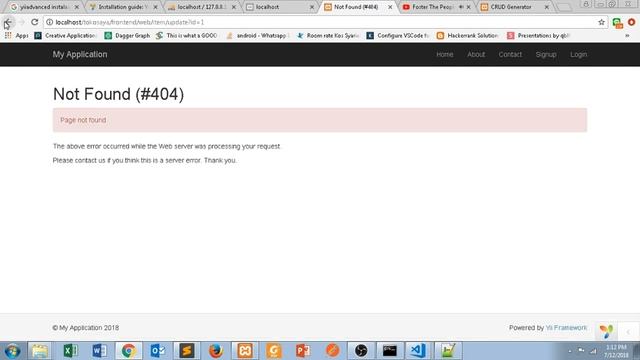
Task: Switch to Chrome in the taskbar
Action: (x=129, y=351)
